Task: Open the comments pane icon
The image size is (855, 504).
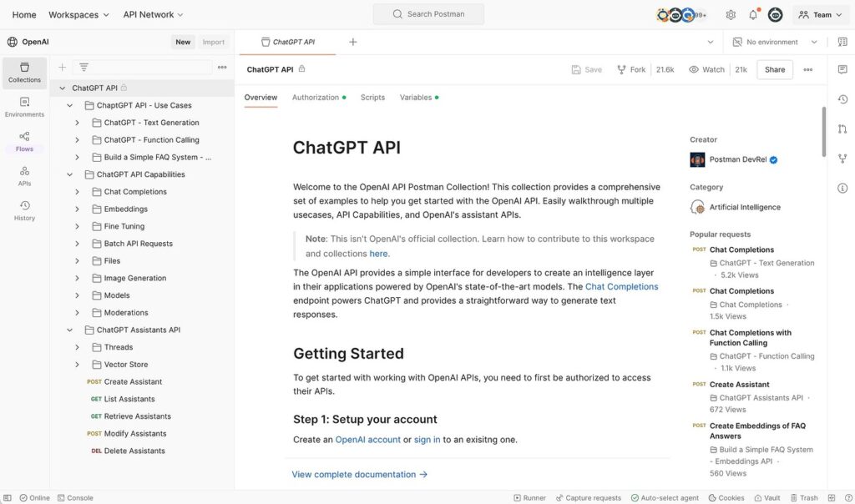Action: point(842,69)
